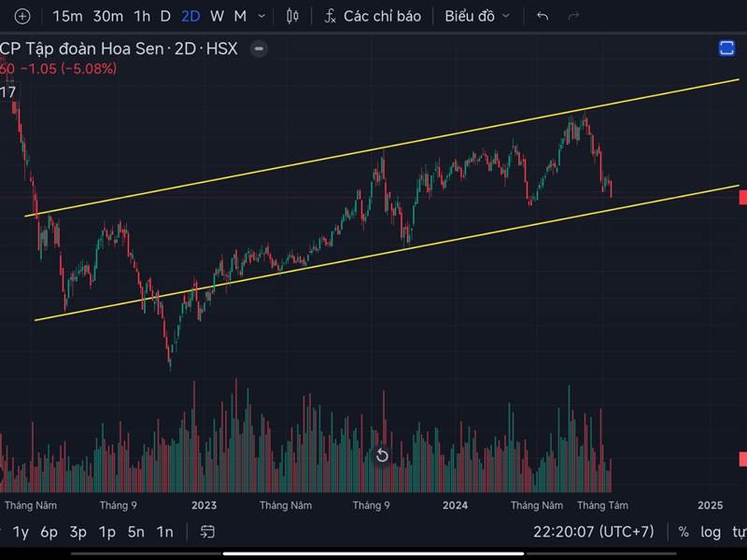
Task: Click the add symbol plus icon
Action: (x=22, y=17)
